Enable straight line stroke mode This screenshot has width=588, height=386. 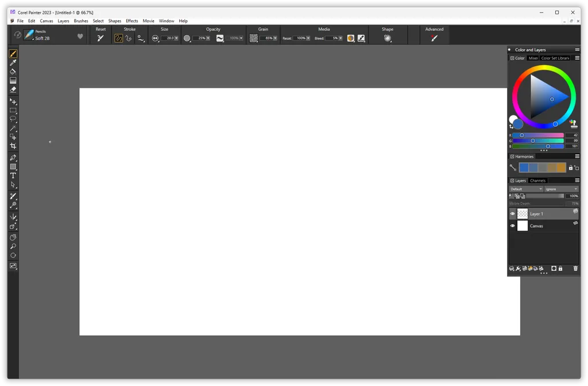pos(129,38)
